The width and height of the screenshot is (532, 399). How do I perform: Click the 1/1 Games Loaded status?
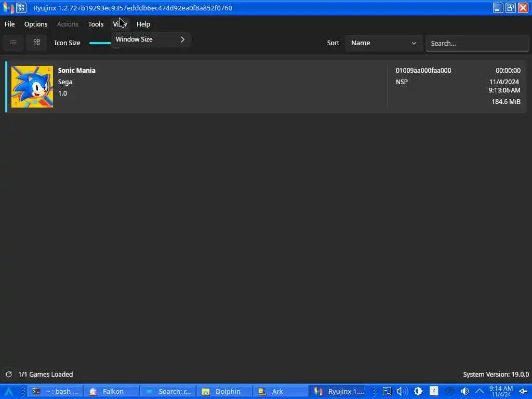pyautogui.click(x=46, y=374)
